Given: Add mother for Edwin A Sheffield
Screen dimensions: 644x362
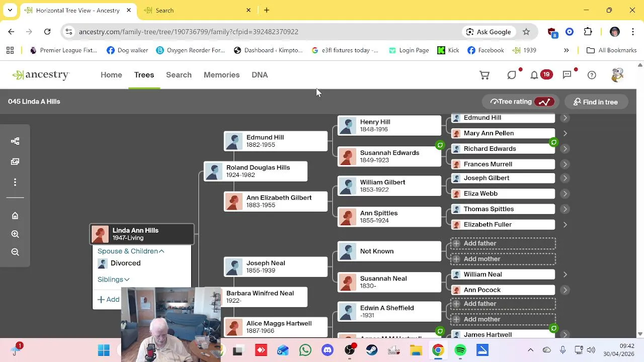Looking at the screenshot, I should (x=503, y=319).
